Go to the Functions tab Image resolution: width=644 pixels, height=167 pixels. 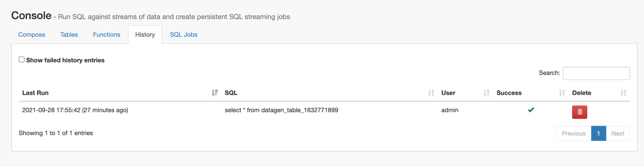click(x=106, y=34)
